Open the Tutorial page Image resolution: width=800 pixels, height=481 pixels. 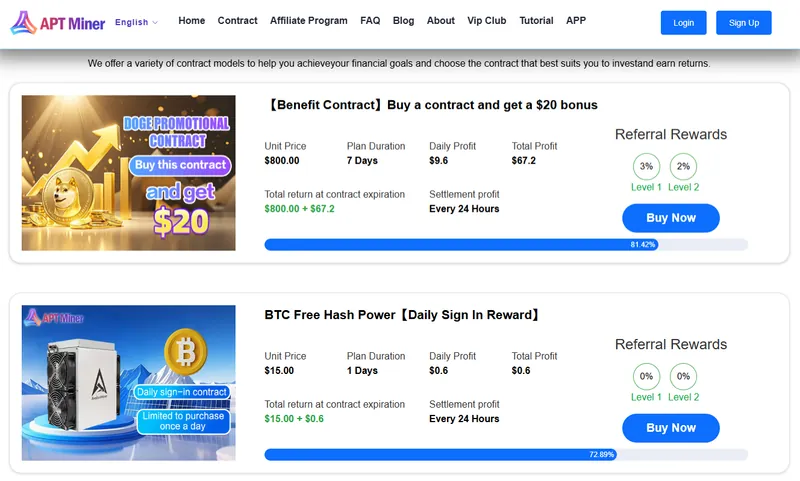536,21
